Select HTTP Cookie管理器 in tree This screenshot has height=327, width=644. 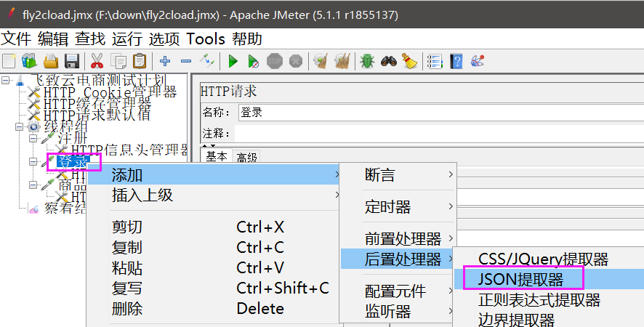pos(110,92)
